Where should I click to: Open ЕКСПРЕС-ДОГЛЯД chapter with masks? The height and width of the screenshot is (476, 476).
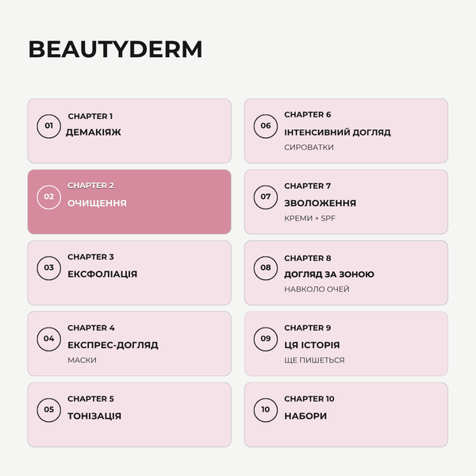pyautogui.click(x=129, y=344)
